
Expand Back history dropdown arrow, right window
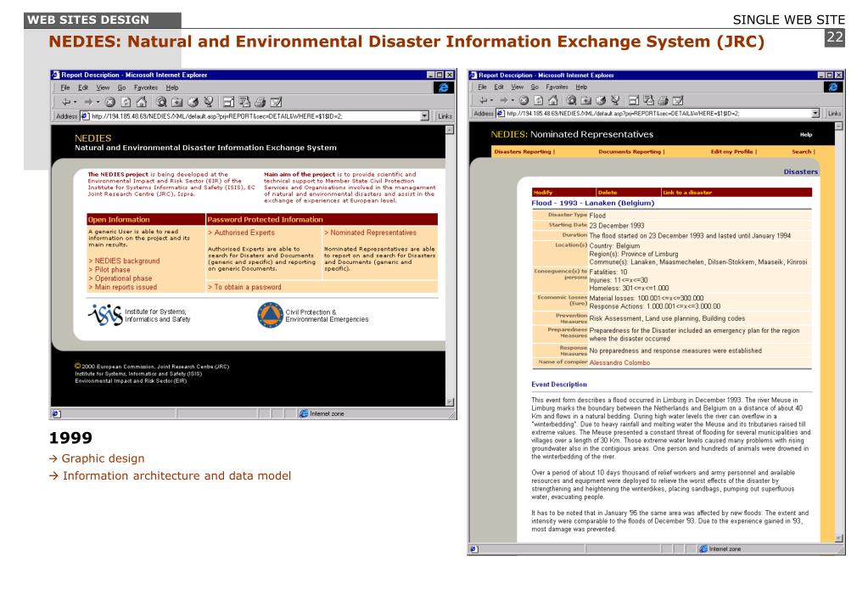[492, 100]
